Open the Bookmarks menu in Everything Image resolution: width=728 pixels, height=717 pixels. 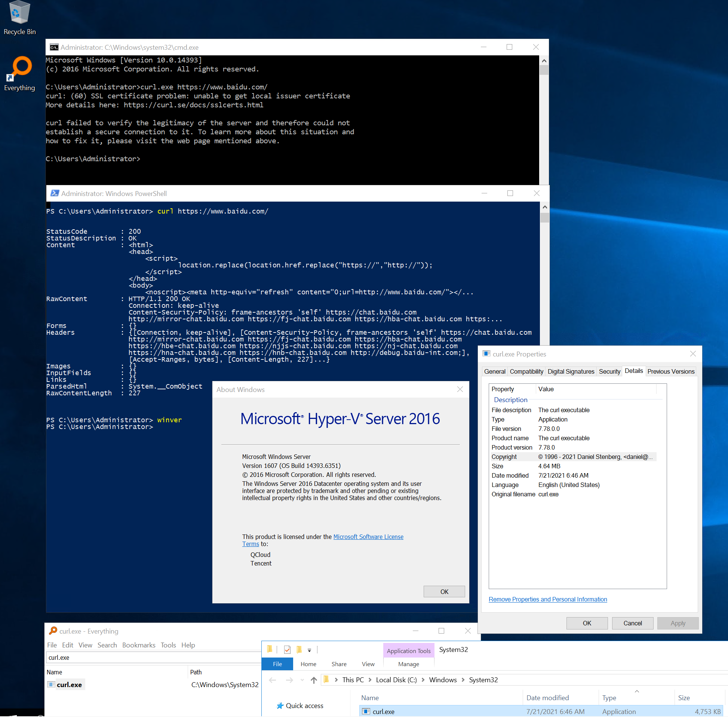pyautogui.click(x=138, y=645)
